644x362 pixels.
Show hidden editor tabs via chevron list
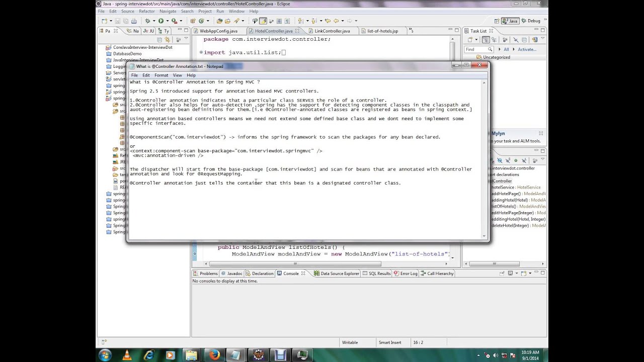411,31
